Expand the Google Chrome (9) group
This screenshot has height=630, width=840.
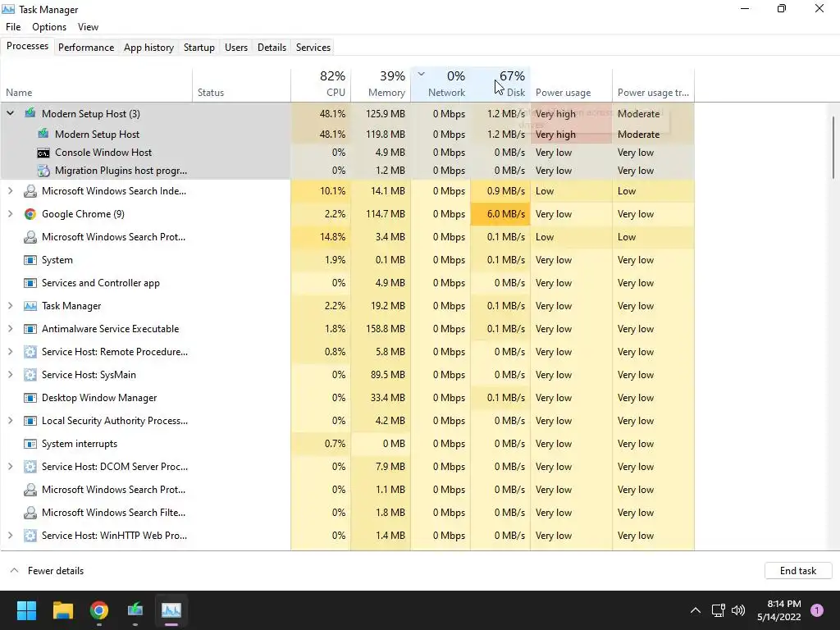(10, 214)
